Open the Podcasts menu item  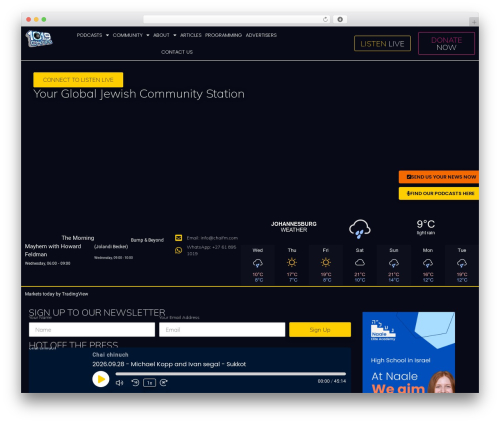(89, 35)
